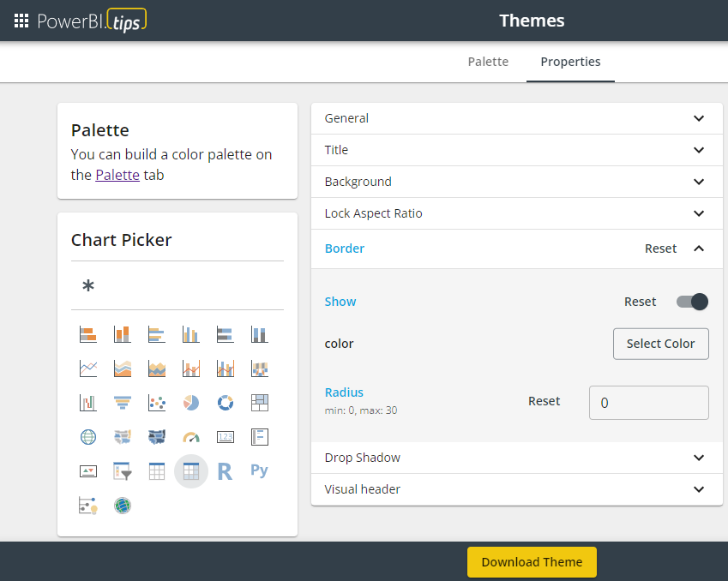Viewport: 728px width, 581px height.
Task: Switch to the Properties tab
Action: 570,62
